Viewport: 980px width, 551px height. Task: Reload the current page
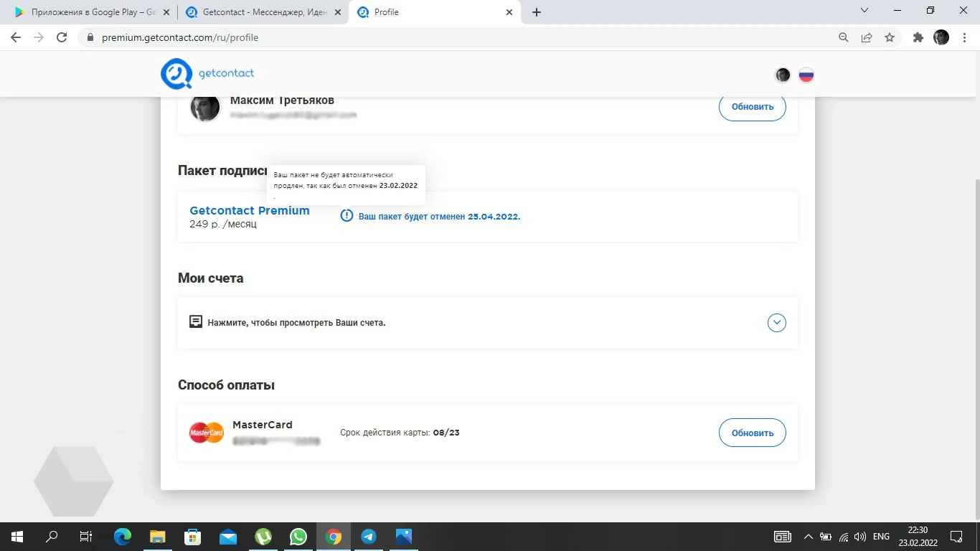click(x=62, y=37)
